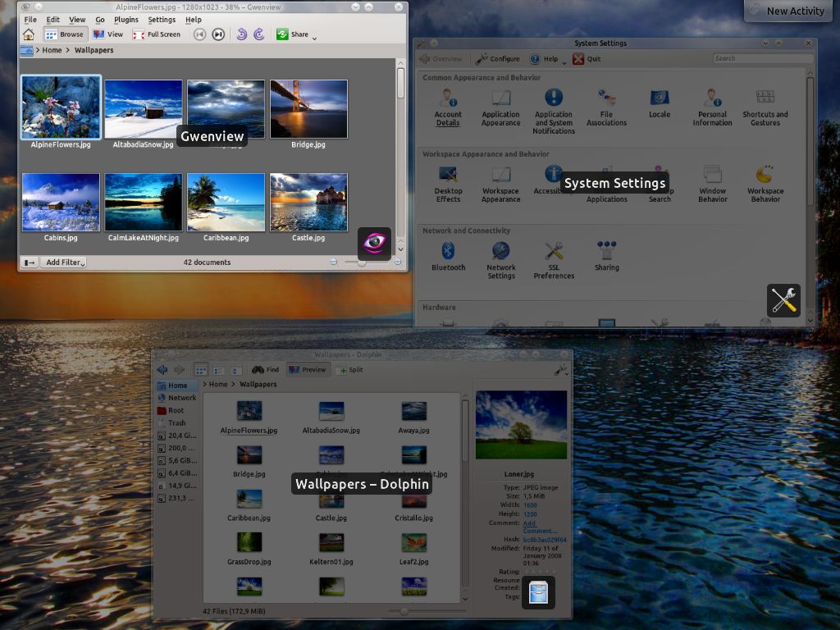Open Account Details settings
This screenshot has height=630, width=840.
pos(448,107)
